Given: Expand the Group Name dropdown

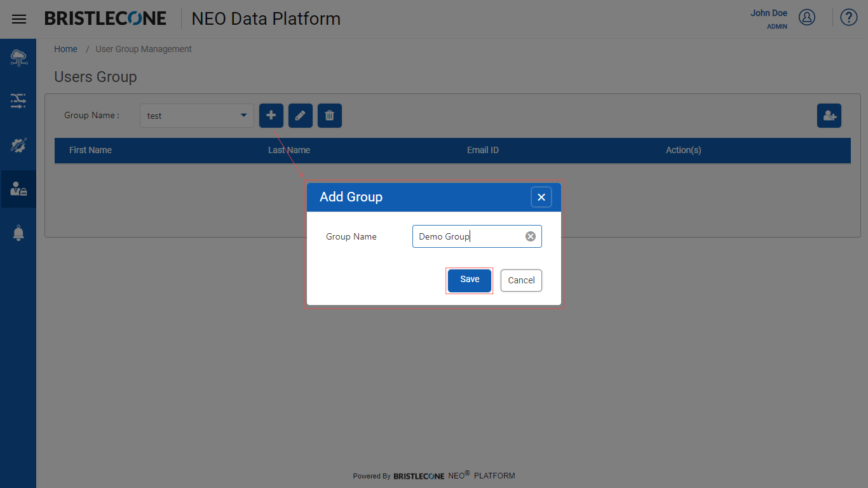Looking at the screenshot, I should coord(197,116).
